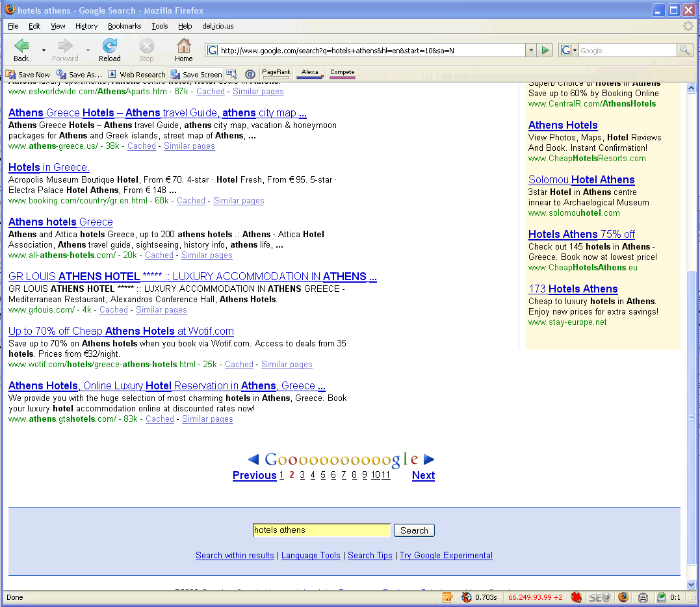The width and height of the screenshot is (700, 607).
Task: Click the PageRank indicator in the toolbar
Action: [276, 73]
